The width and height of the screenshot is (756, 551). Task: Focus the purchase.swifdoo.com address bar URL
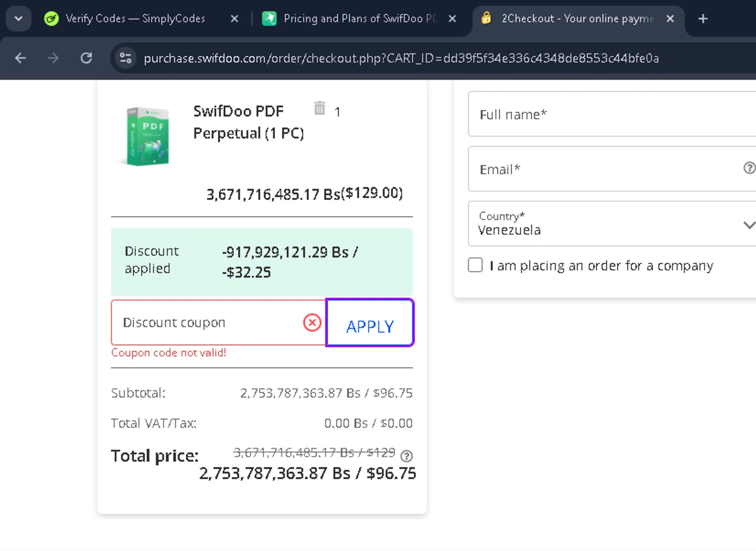pyautogui.click(x=401, y=58)
